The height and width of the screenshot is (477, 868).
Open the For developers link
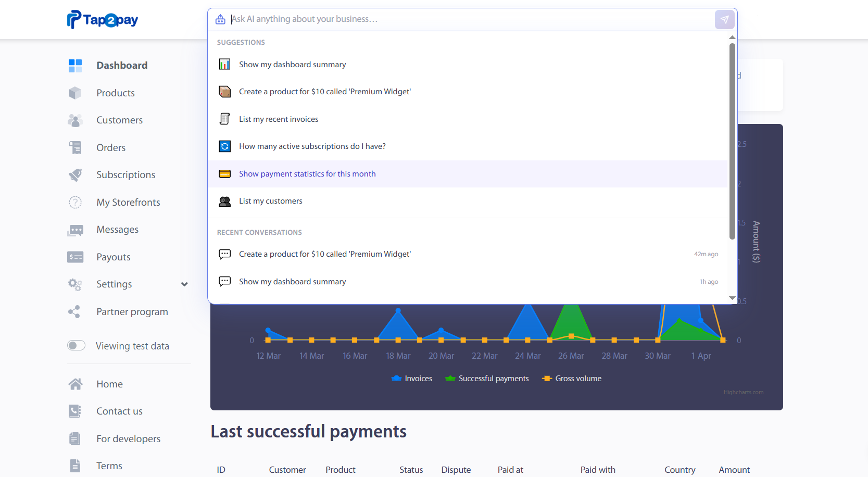tap(128, 439)
